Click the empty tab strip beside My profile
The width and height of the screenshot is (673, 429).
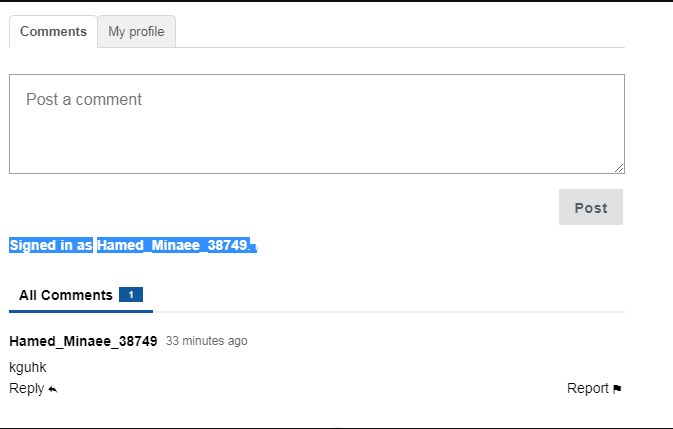pyautogui.click(x=400, y=31)
